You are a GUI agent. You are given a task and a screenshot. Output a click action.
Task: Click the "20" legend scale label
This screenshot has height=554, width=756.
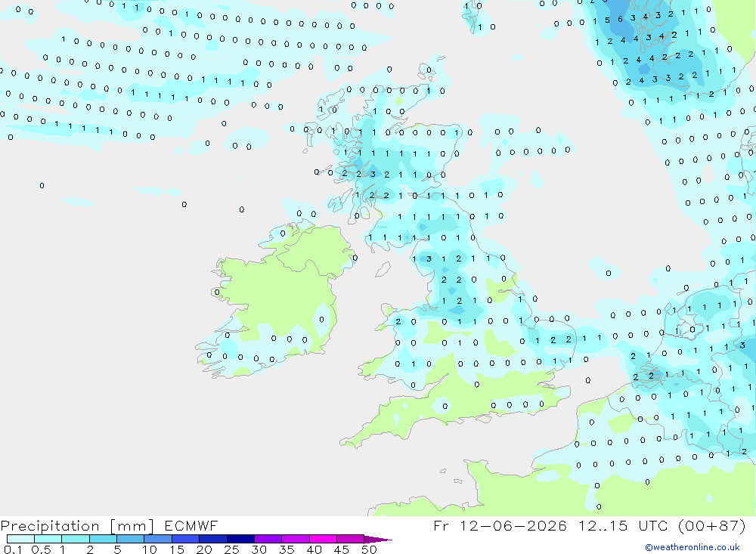(x=204, y=549)
